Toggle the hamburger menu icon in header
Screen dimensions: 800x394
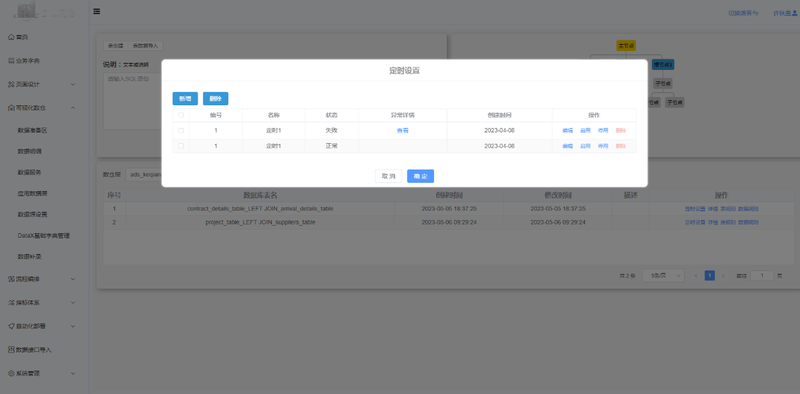pos(96,12)
